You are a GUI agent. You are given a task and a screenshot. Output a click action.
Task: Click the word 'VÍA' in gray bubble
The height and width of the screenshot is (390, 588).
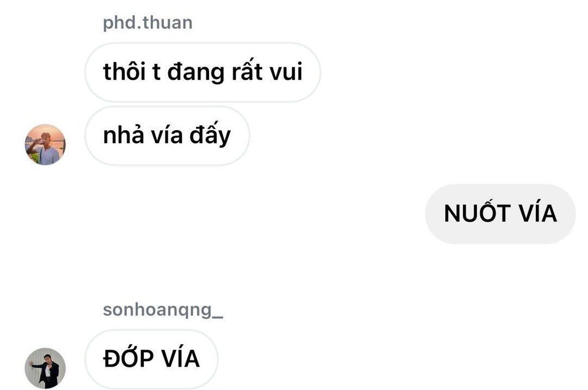[x=538, y=212]
